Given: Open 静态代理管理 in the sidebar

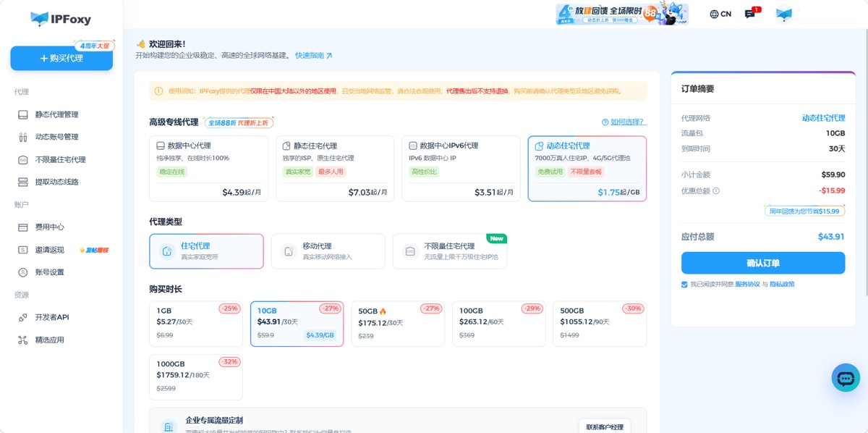Looking at the screenshot, I should coord(57,114).
